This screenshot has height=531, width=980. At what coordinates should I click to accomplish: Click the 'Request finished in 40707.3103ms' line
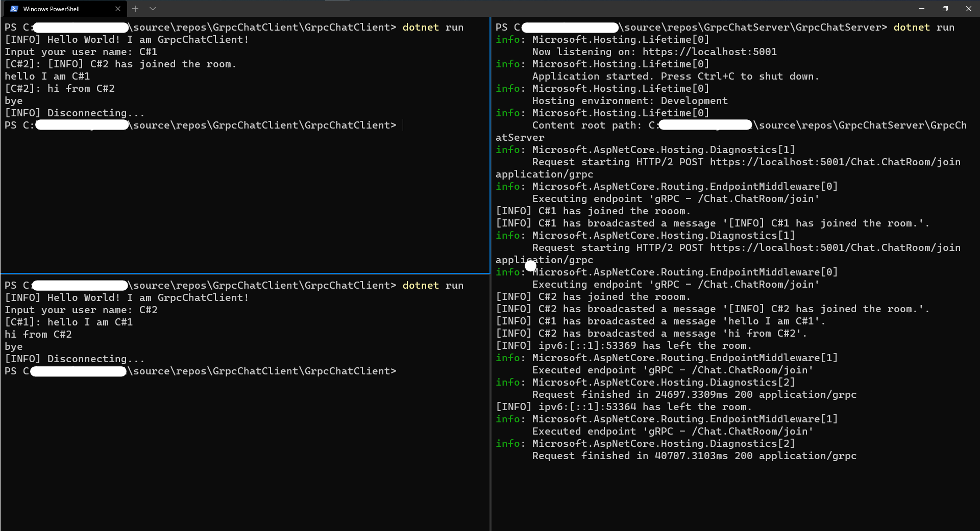694,456
